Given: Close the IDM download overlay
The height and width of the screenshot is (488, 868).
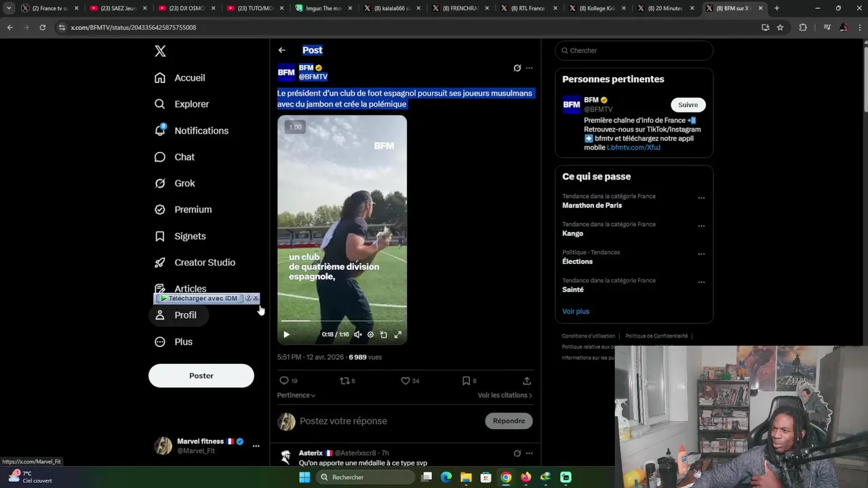Looking at the screenshot, I should click(x=256, y=298).
